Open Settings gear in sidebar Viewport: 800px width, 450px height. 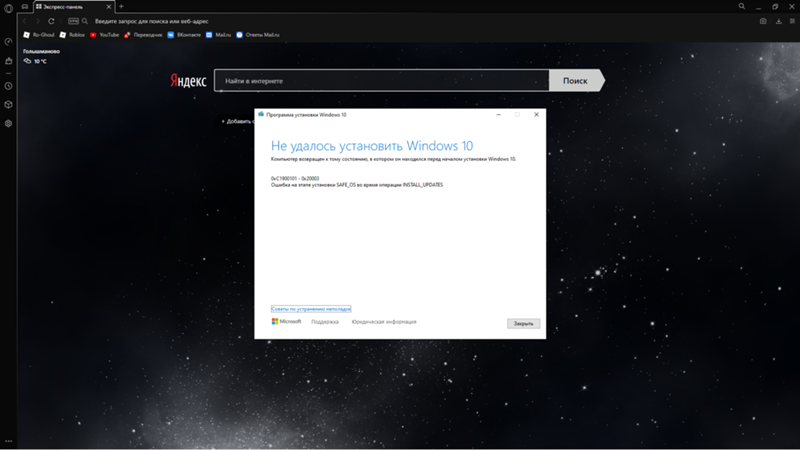[x=8, y=123]
